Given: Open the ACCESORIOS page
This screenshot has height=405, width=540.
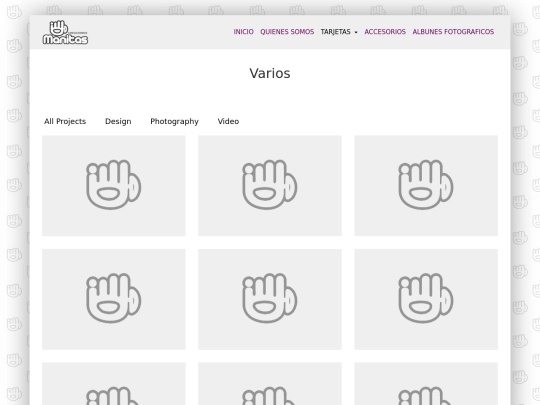Looking at the screenshot, I should [385, 32].
